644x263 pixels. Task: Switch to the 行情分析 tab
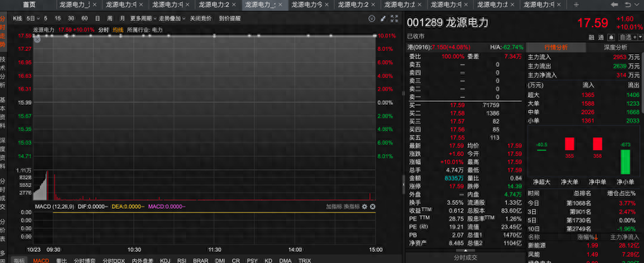[556, 48]
